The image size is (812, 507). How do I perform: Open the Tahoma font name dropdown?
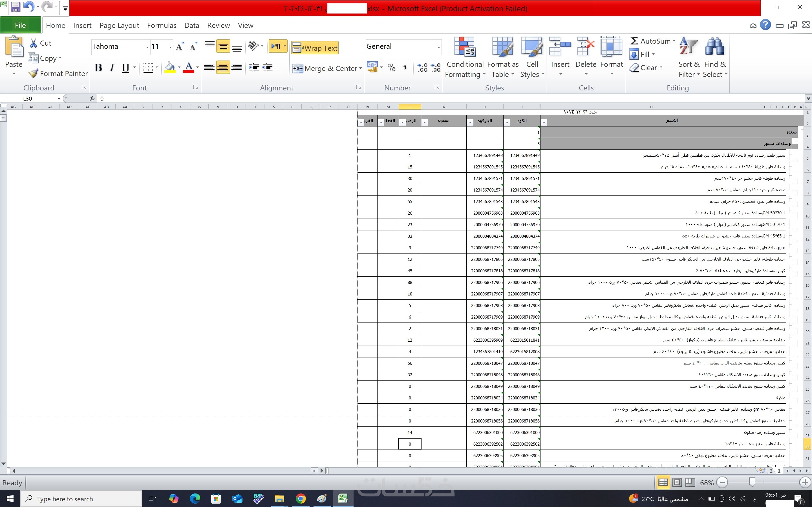point(147,47)
